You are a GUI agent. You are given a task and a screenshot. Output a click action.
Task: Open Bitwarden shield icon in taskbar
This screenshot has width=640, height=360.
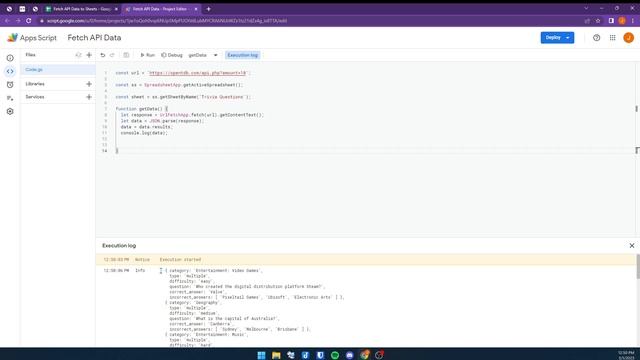click(x=320, y=355)
